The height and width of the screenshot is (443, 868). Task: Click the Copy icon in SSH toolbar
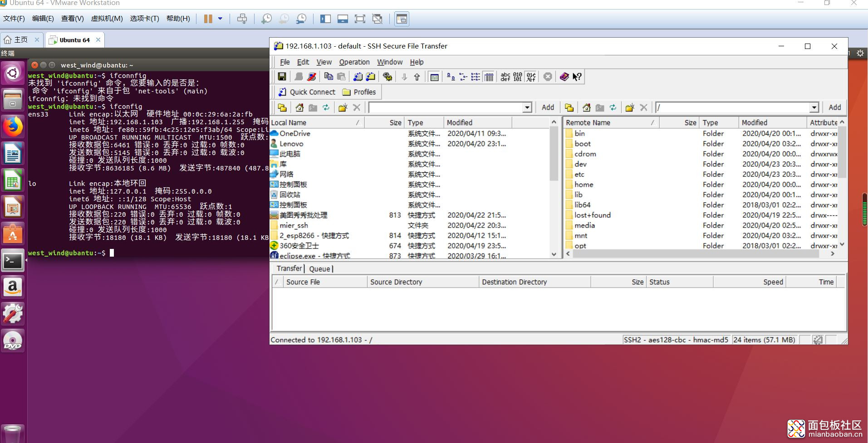pos(329,77)
